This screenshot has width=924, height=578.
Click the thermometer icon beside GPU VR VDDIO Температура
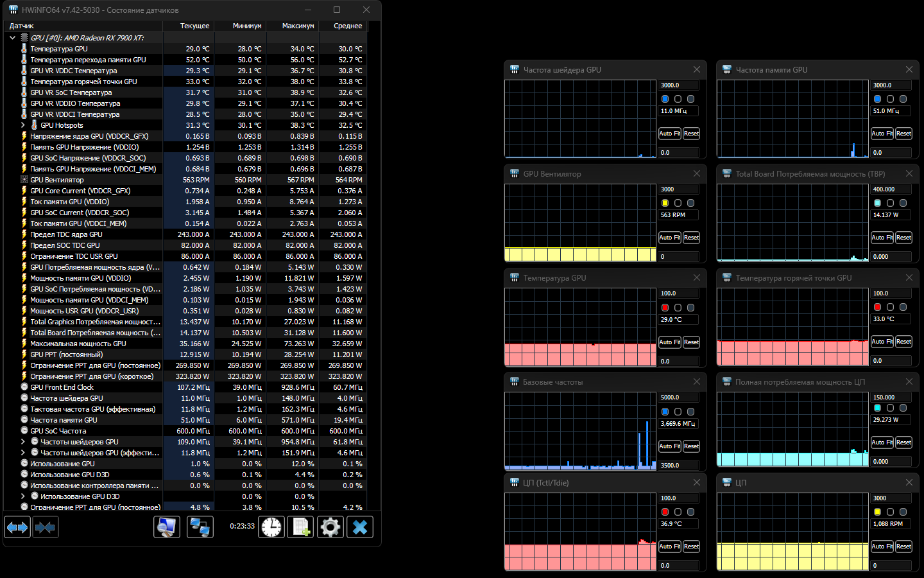[24, 103]
